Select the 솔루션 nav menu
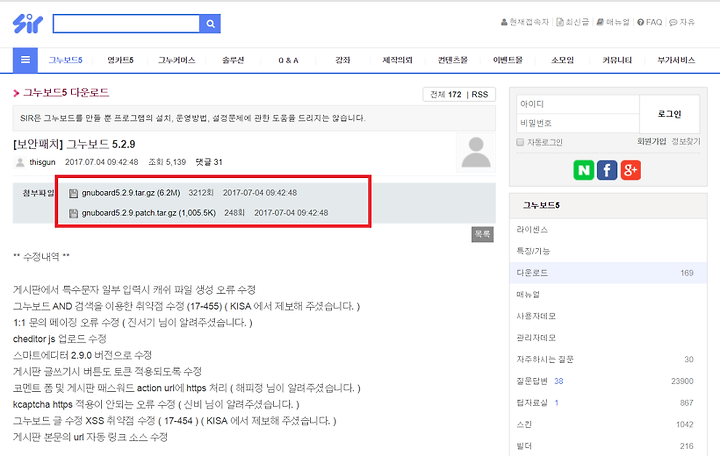Image resolution: width=720 pixels, height=456 pixels. tap(233, 60)
